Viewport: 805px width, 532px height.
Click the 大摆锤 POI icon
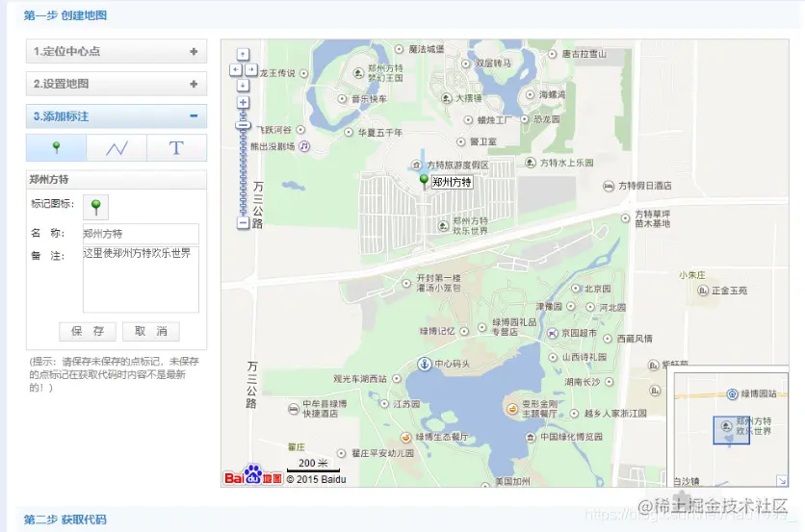(x=447, y=97)
